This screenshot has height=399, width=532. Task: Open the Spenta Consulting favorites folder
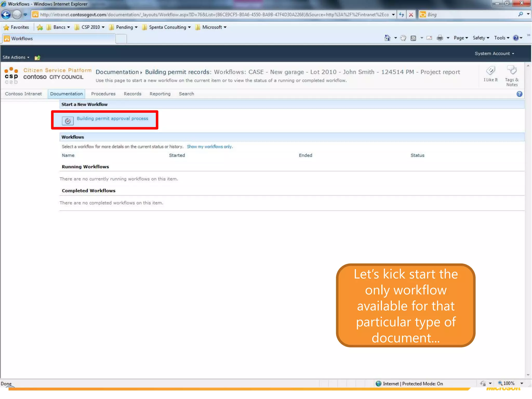point(166,27)
